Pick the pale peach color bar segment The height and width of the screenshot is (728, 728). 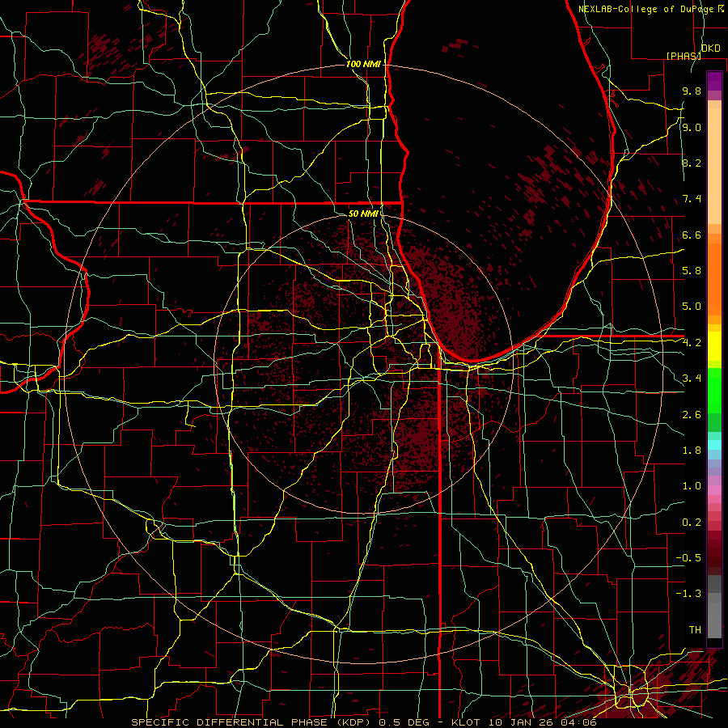coord(714,167)
